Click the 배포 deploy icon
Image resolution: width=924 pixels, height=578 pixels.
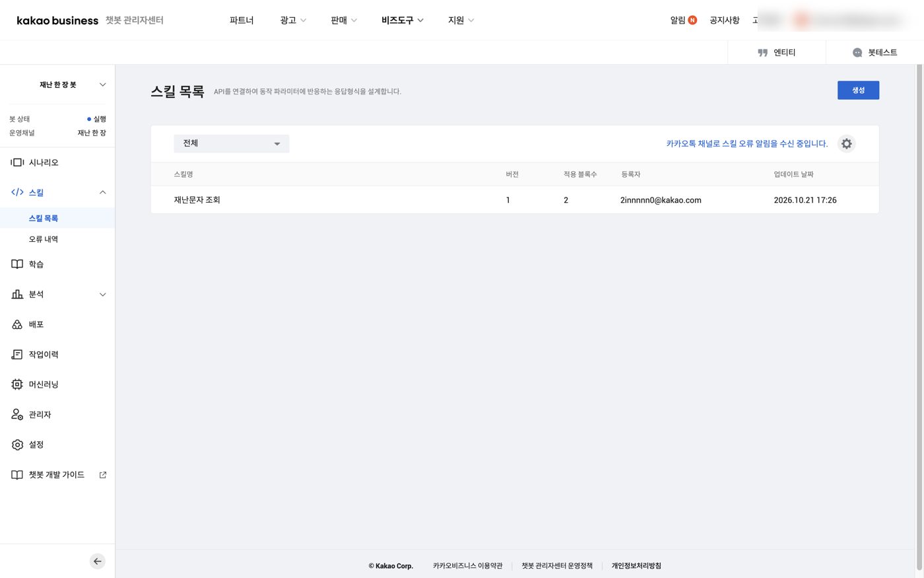pyautogui.click(x=17, y=324)
